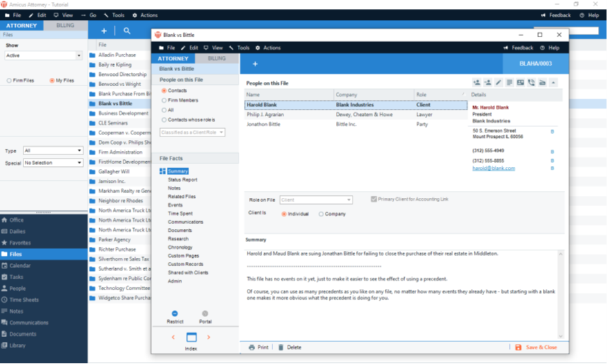The image size is (607, 364).
Task: Open the View menu in Blank vs Bittle window
Action: coord(213,48)
